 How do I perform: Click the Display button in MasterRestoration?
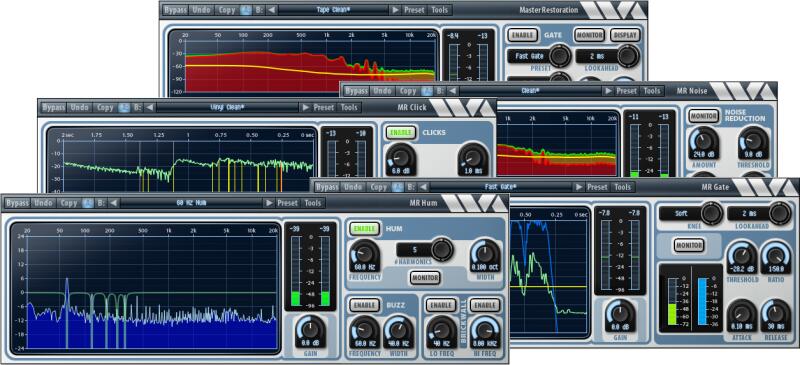(x=625, y=35)
